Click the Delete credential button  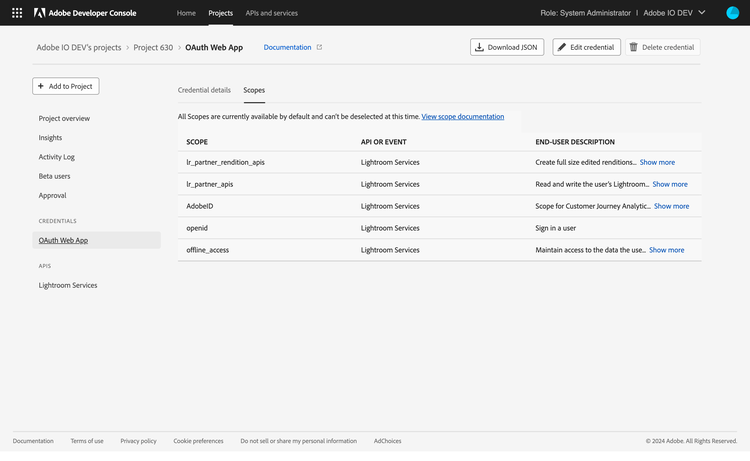(x=662, y=47)
